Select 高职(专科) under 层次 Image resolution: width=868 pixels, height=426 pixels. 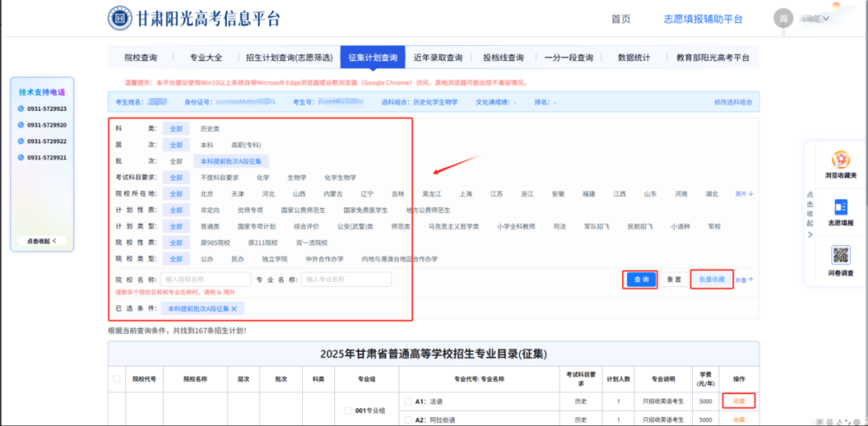(245, 145)
